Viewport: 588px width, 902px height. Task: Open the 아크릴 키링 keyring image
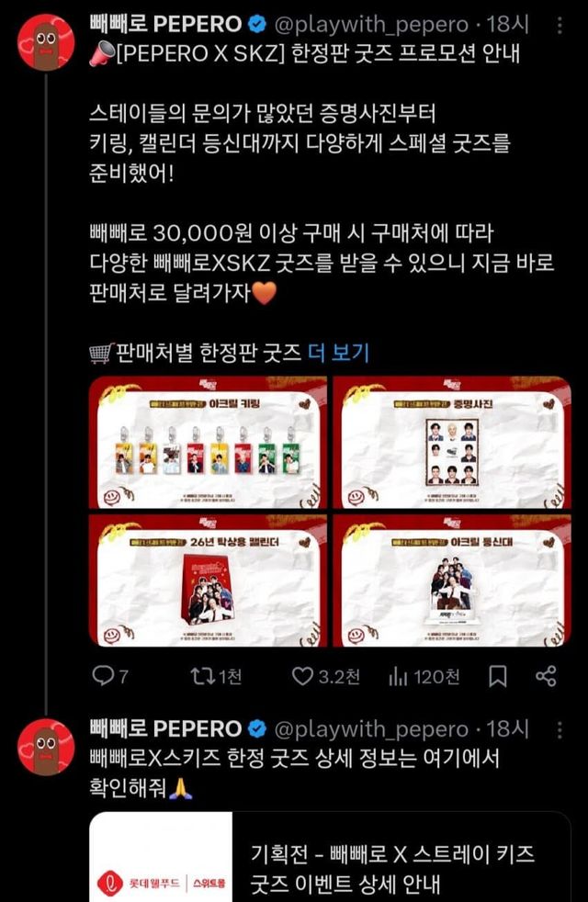click(209, 443)
